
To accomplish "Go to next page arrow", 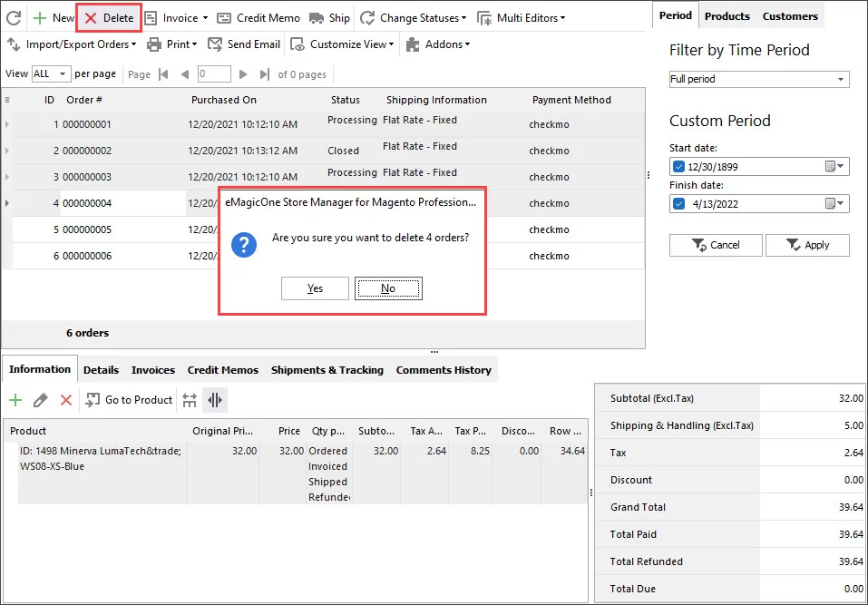I will point(242,74).
